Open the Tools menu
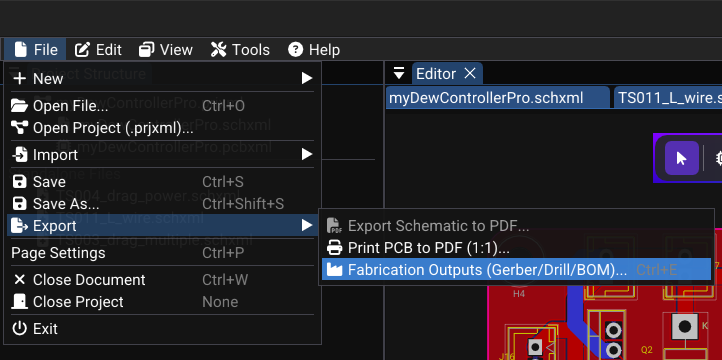Image resolution: width=722 pixels, height=360 pixels. pyautogui.click(x=240, y=50)
